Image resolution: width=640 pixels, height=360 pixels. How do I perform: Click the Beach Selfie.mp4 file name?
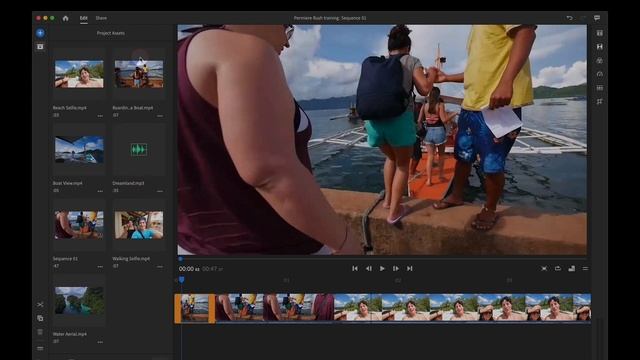[x=69, y=108]
